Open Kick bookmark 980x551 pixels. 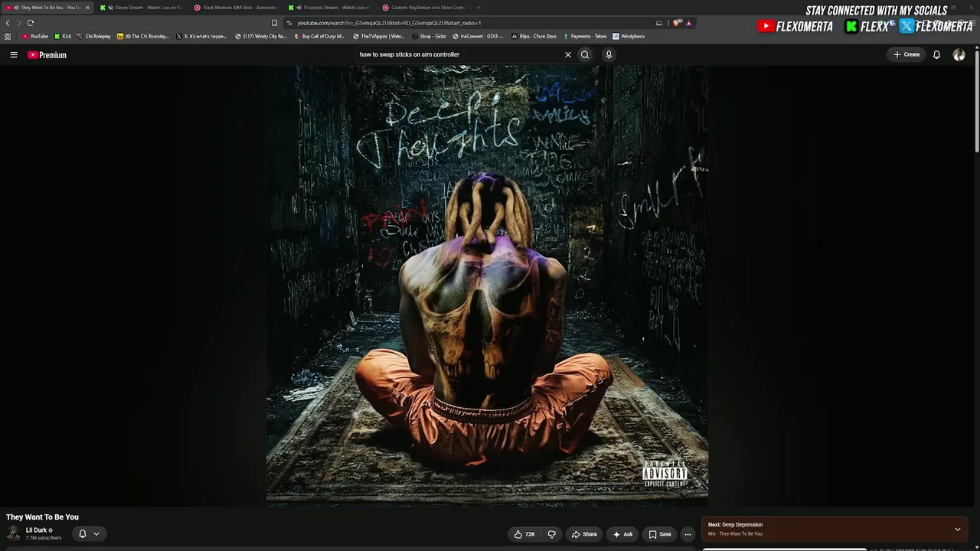(x=63, y=36)
